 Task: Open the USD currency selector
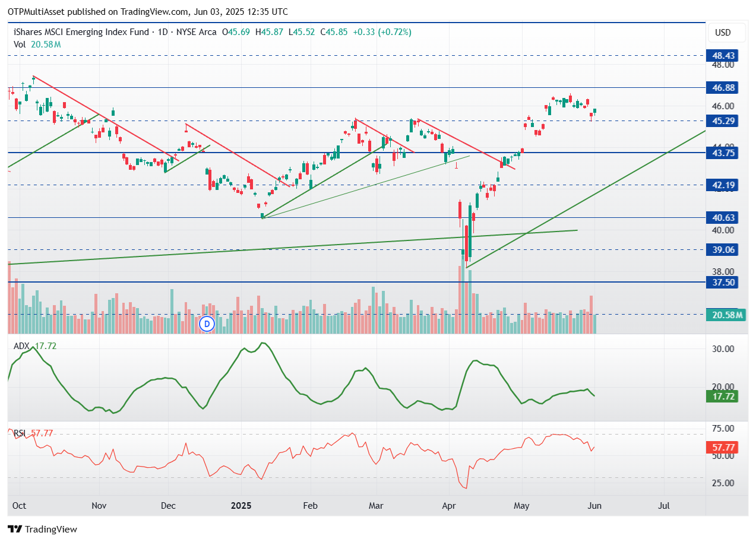click(x=723, y=32)
